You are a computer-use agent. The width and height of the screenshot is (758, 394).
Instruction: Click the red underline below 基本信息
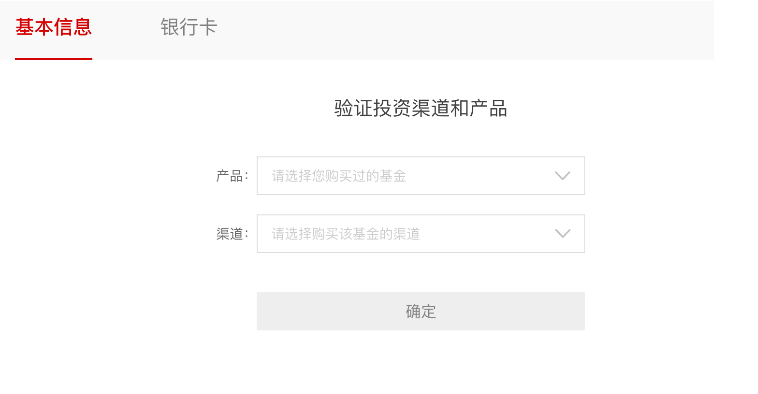[53, 58]
